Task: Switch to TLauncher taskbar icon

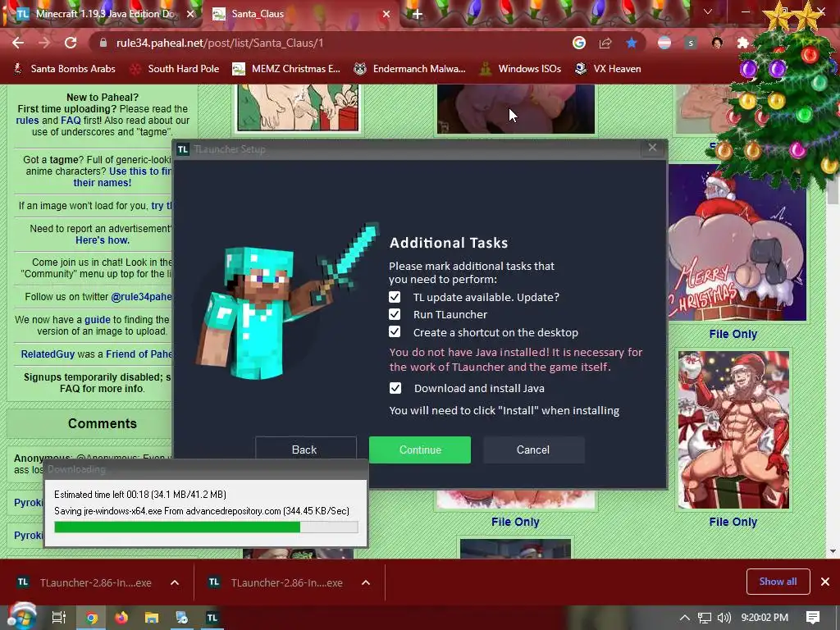Action: pos(212,618)
